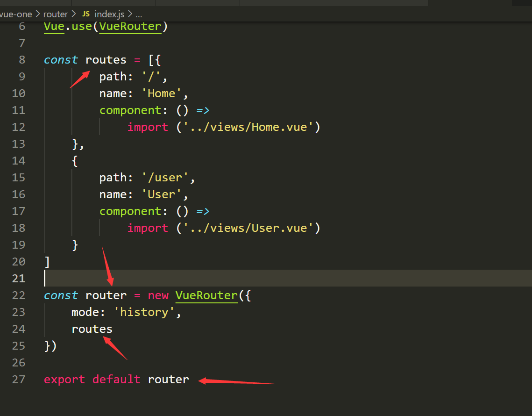Click the '/' path string on line 9
Screen dimensions: 532x416
151,77
